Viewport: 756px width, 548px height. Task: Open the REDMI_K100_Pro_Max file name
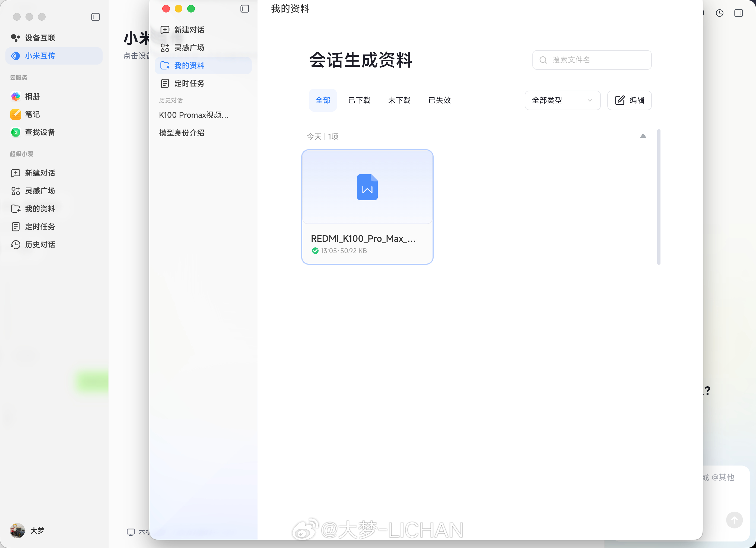click(363, 239)
